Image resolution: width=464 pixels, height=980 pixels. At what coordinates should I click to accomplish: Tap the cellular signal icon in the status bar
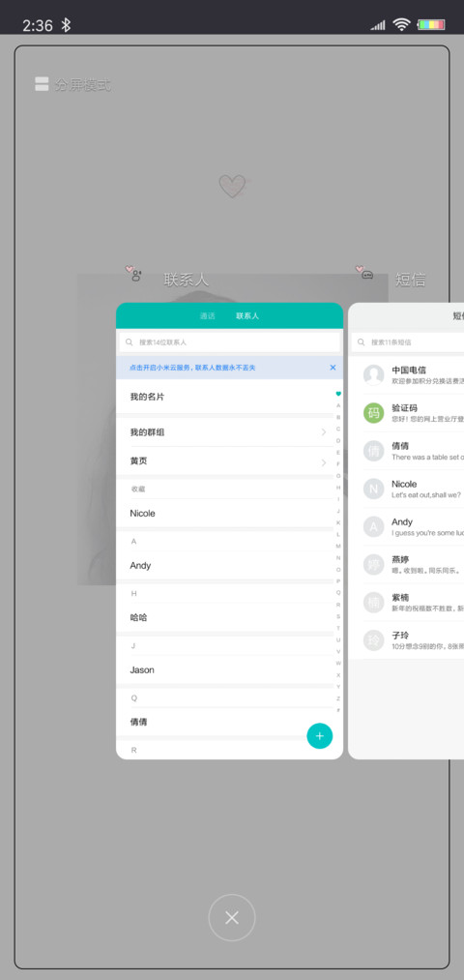[x=378, y=25]
